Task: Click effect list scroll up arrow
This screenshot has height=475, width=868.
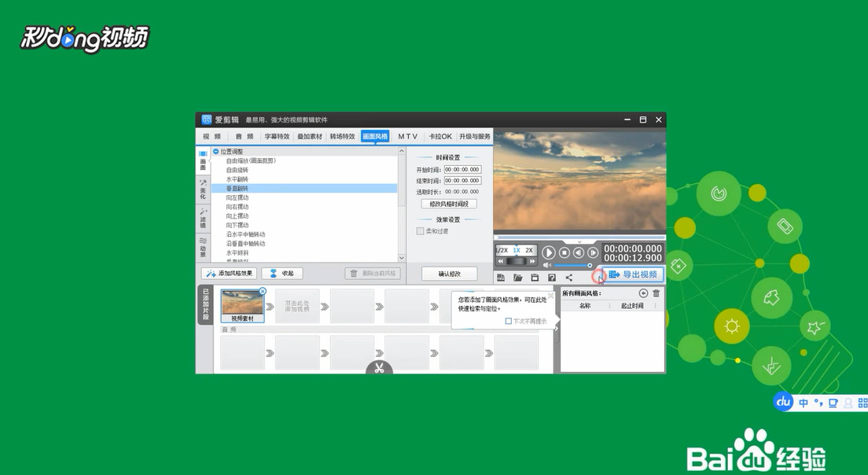Action: point(402,151)
